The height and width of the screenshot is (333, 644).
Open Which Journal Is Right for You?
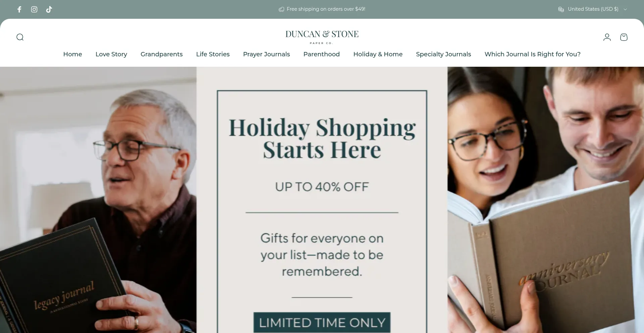[x=533, y=54]
